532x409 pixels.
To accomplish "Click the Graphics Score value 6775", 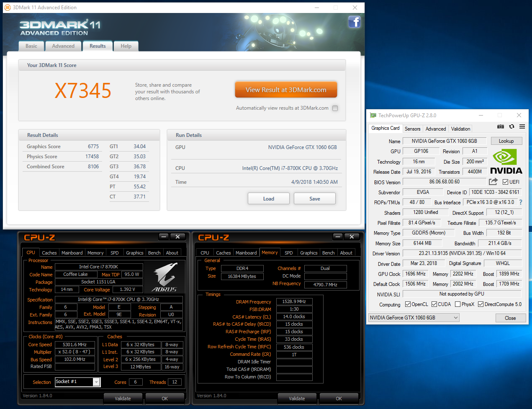I will [x=93, y=147].
